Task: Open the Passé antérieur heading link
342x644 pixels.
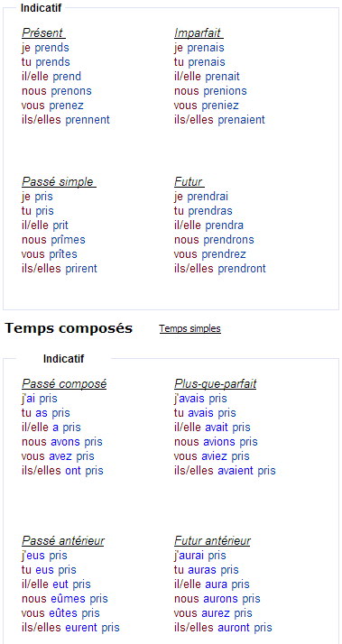Action: 63,541
